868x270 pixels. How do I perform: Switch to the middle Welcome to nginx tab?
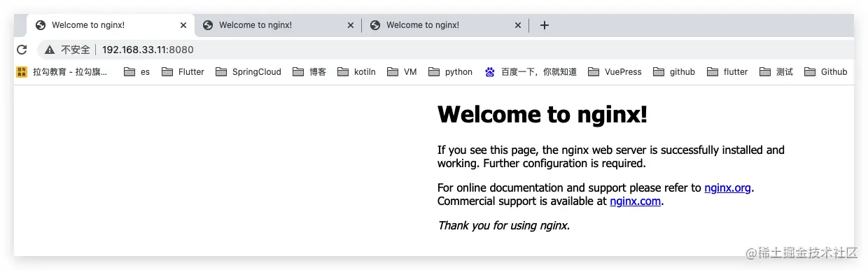coord(278,25)
